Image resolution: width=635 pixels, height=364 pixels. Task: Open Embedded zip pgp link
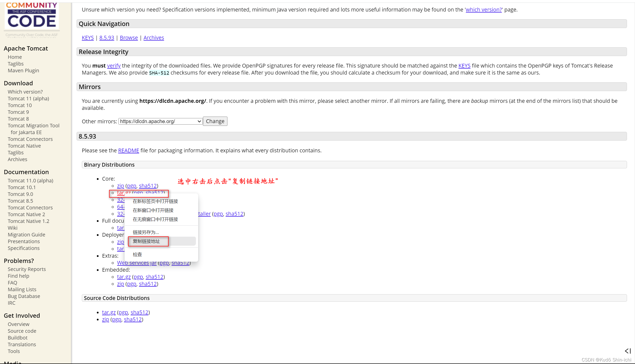(x=132, y=284)
